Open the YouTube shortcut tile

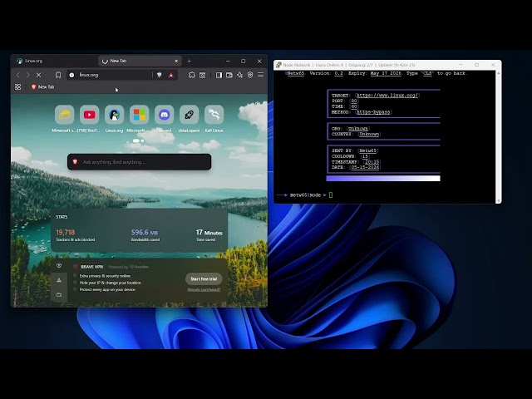click(90, 115)
